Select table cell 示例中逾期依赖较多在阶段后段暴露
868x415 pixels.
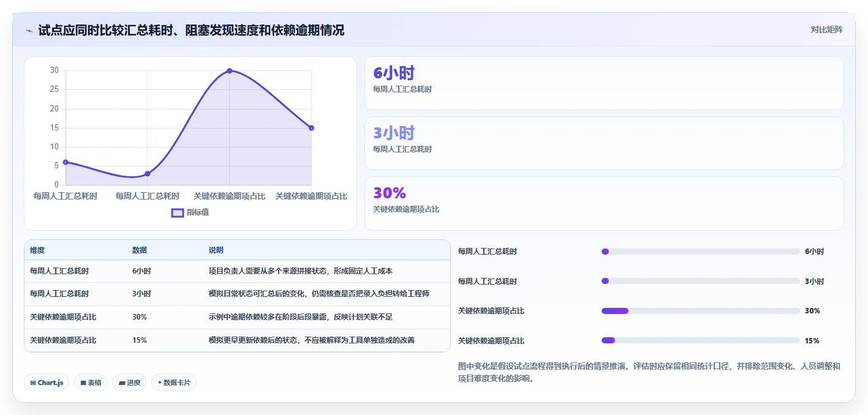[301, 317]
